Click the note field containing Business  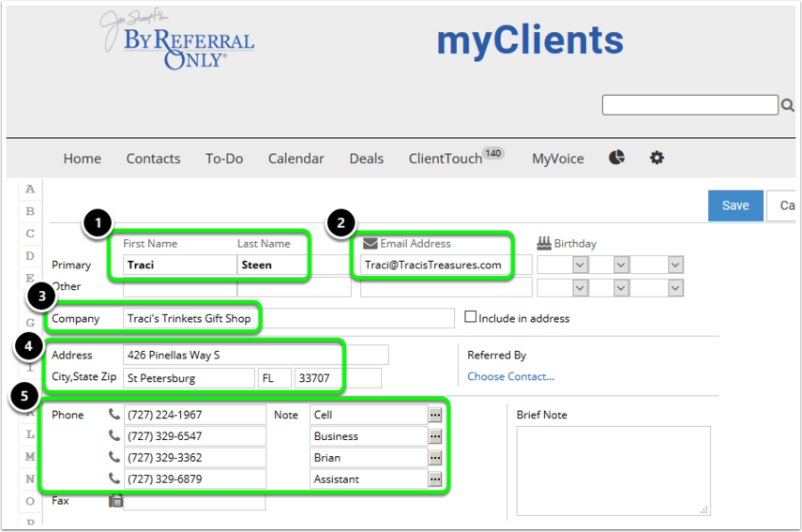click(x=369, y=436)
